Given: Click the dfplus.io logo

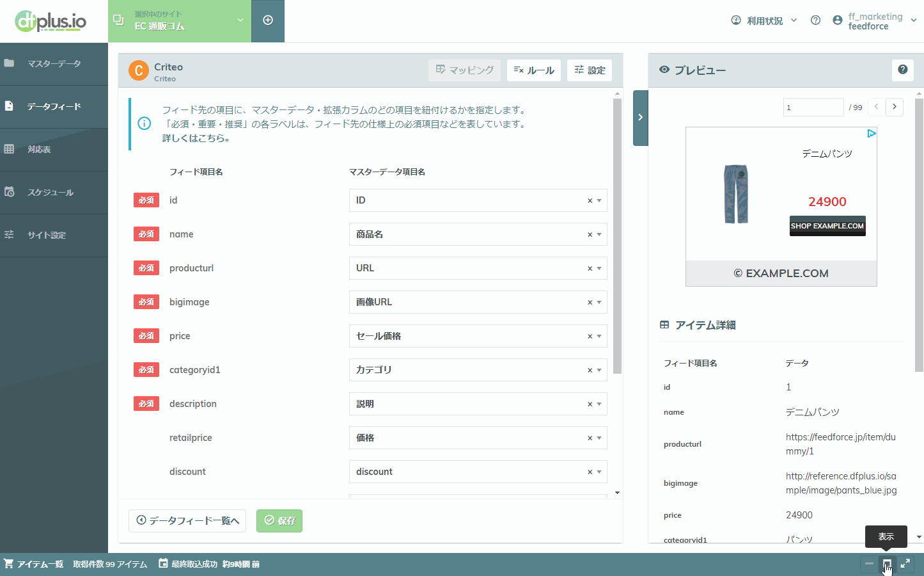Looking at the screenshot, I should (51, 21).
